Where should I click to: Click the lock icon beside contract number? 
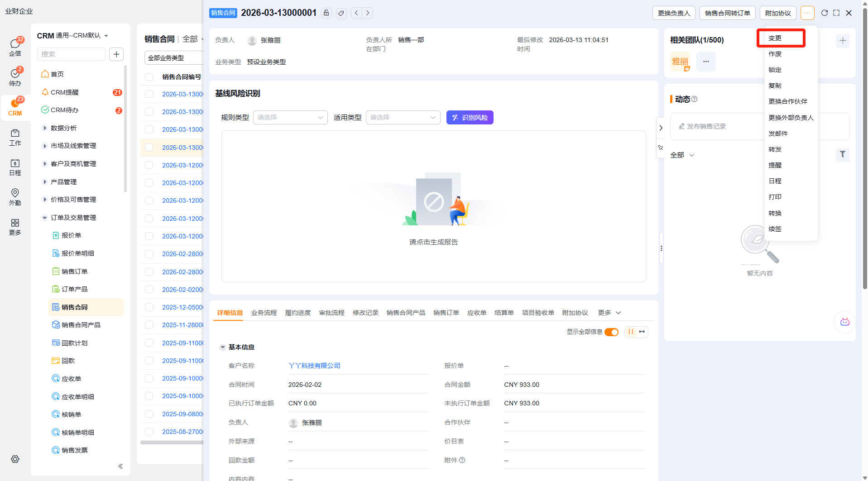326,13
